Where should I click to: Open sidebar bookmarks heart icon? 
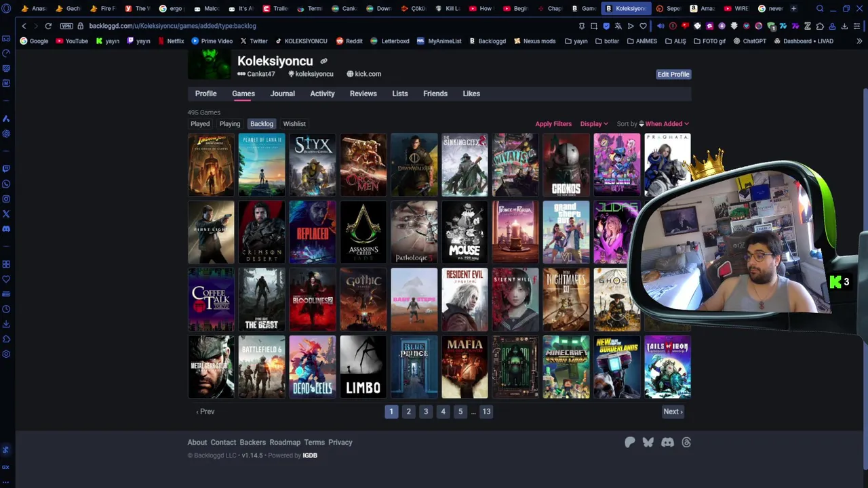click(x=6, y=279)
